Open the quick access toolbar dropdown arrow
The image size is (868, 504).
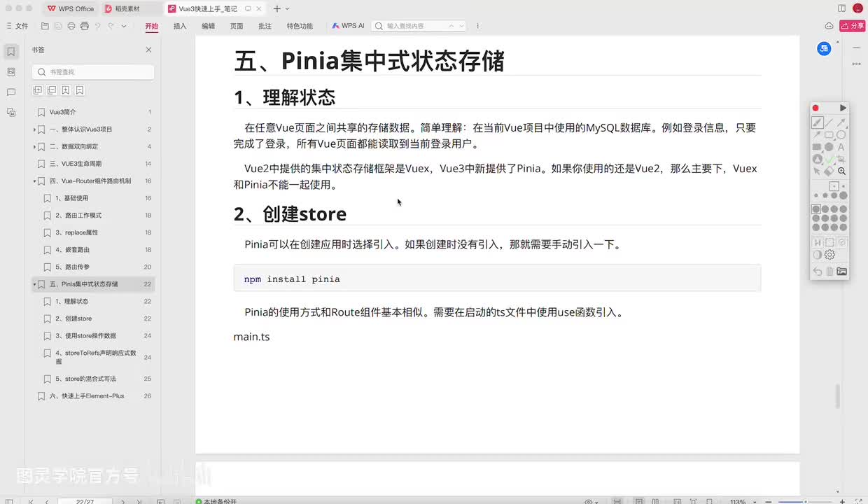124,26
